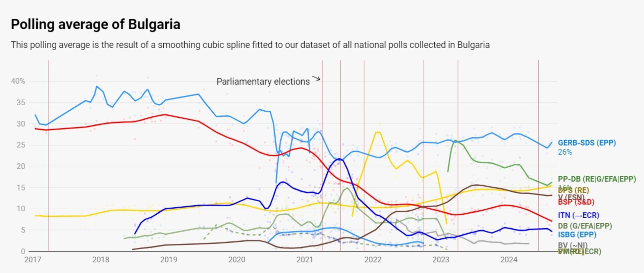Click the chart subtitle about cubic spline
644x273 pixels.
pyautogui.click(x=250, y=45)
